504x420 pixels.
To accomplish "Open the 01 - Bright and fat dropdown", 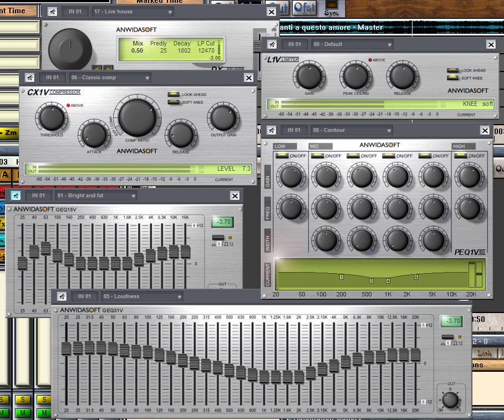I will 96,196.
